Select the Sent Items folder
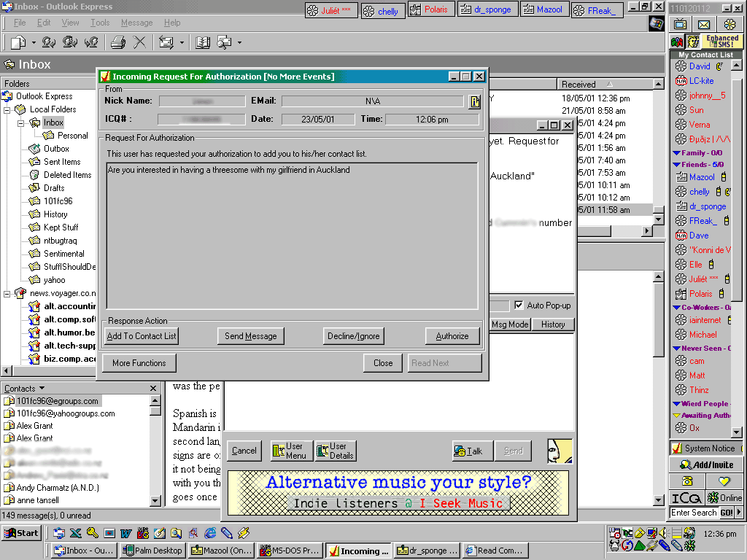 click(x=62, y=162)
